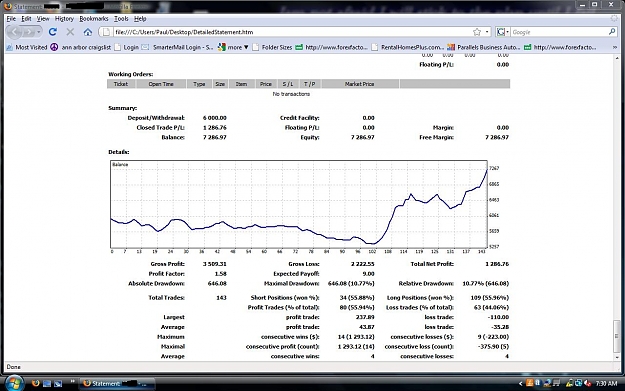Click the address bar with DetailedStatement.htm

point(293,32)
